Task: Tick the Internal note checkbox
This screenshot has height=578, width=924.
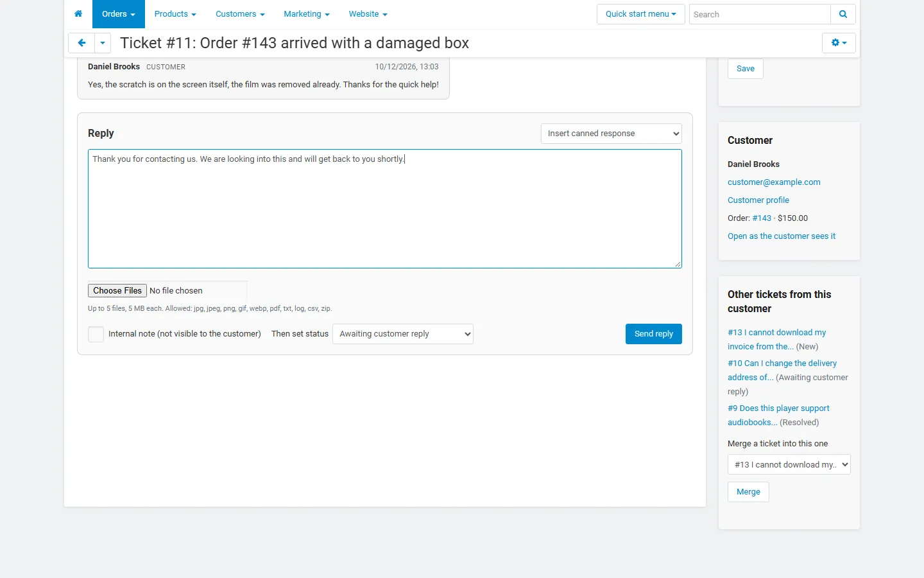Action: click(x=96, y=334)
